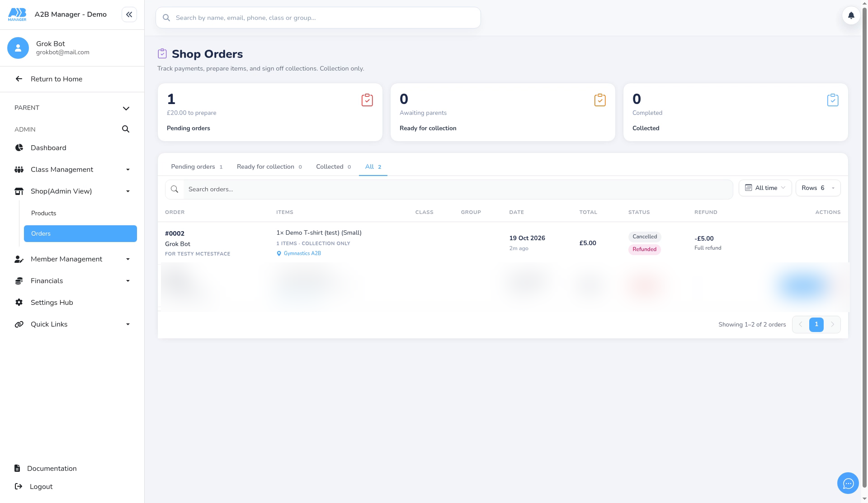This screenshot has width=868, height=503.
Task: Click the Pending orders card clipboard icon
Action: (x=367, y=100)
